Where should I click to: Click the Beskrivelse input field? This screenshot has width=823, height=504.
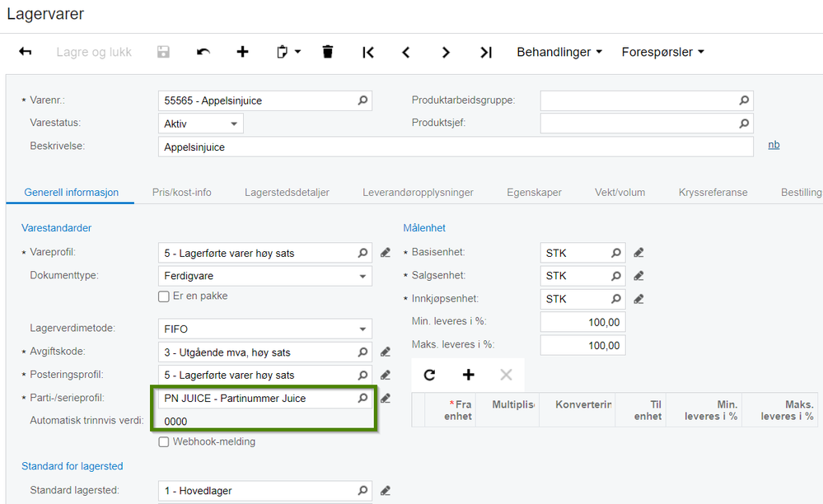tap(456, 147)
